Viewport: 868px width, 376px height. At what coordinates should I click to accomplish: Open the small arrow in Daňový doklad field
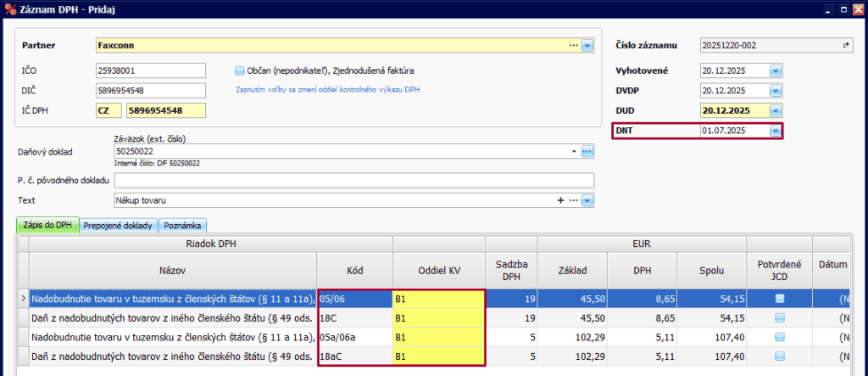(575, 152)
